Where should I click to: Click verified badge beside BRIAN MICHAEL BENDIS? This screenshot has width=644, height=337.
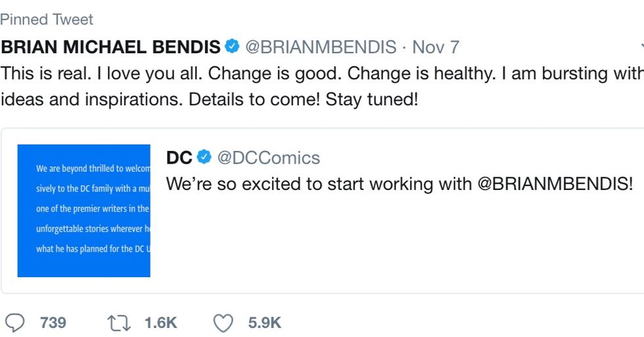coord(233,47)
